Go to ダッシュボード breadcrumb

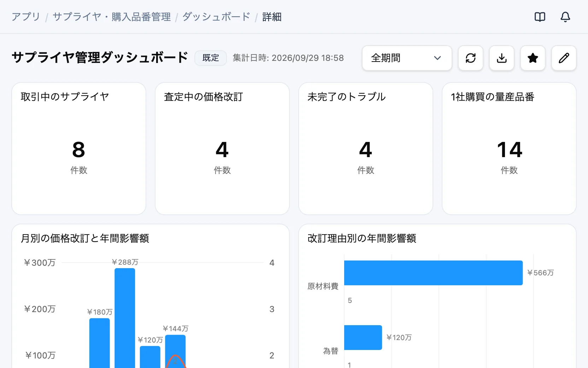(x=216, y=17)
